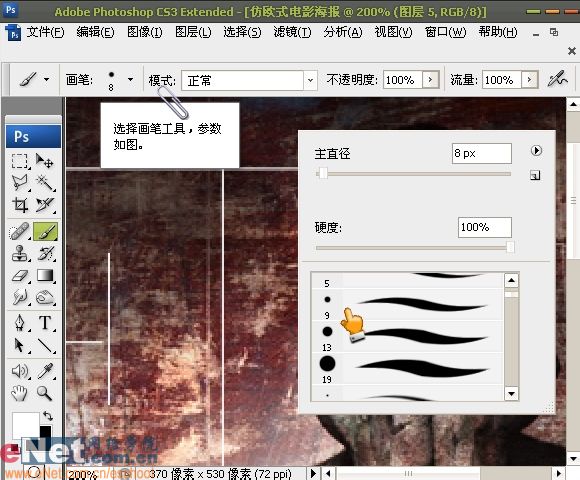Open the 选择(S) menu
Image resolution: width=580 pixels, height=480 pixels.
(242, 32)
